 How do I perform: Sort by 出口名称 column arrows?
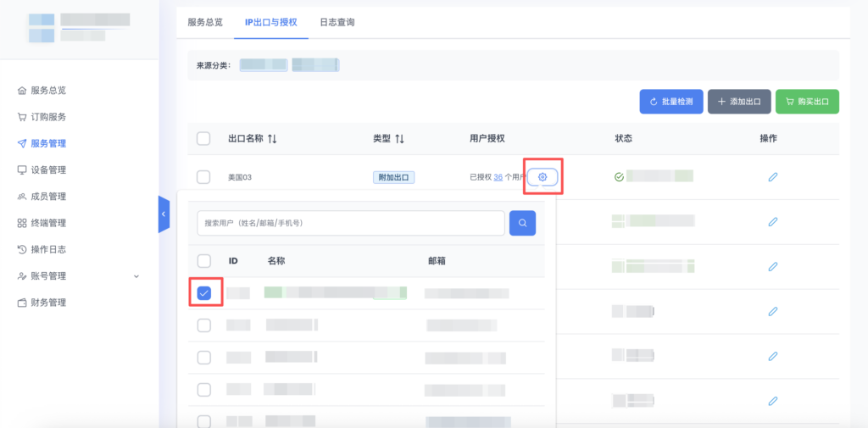pos(272,138)
